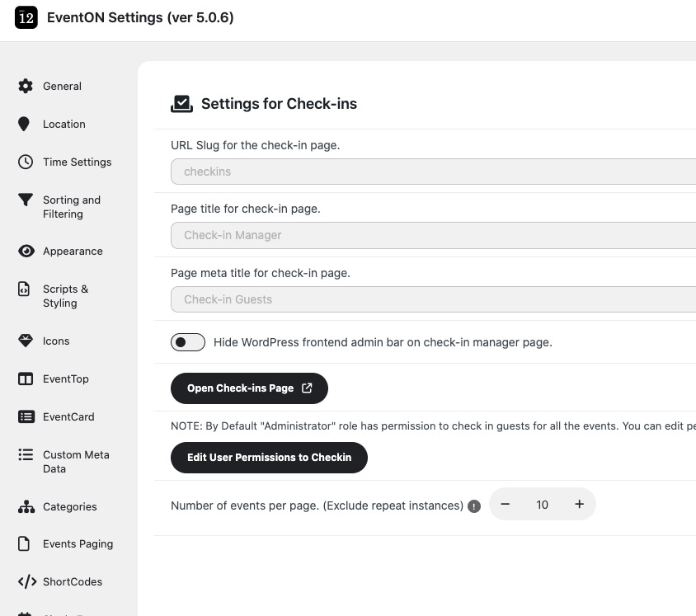Click the info icon beside events per page
The width and height of the screenshot is (696, 616).
[474, 506]
